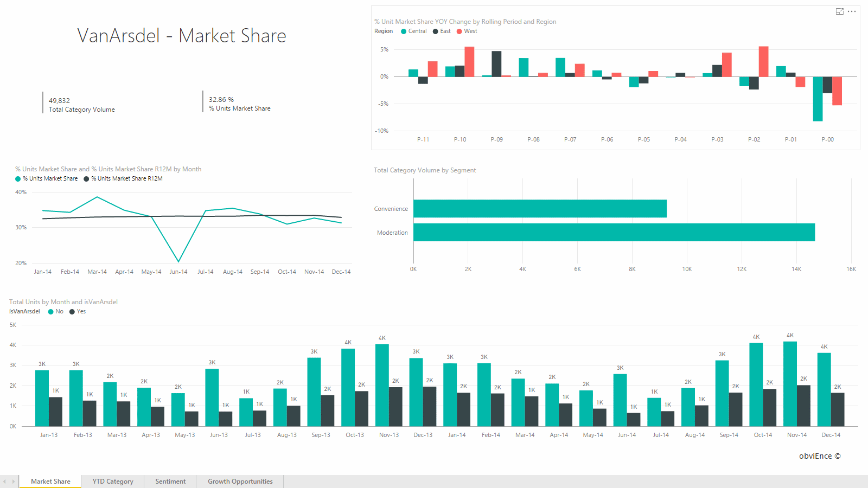Viewport: 868px width, 488px height.
Task: Open focus mode for the YOY chart
Action: [839, 11]
